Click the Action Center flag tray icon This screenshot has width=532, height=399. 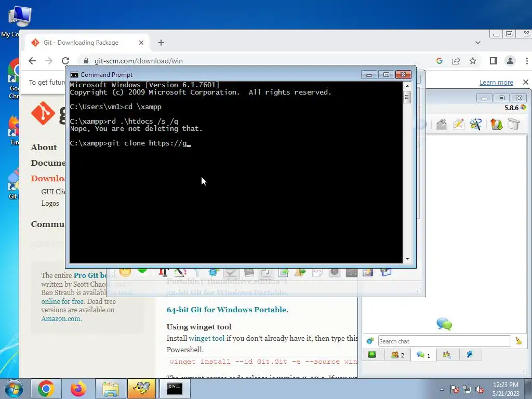point(454,389)
